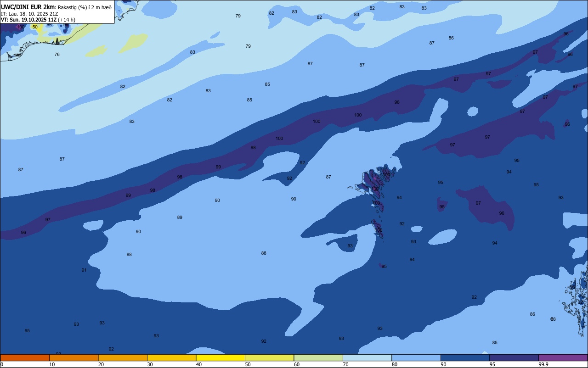The image size is (588, 368).
Task: Select the 'VT: Sun. 19.10.2025 11Z' line
Action: (x=28, y=20)
